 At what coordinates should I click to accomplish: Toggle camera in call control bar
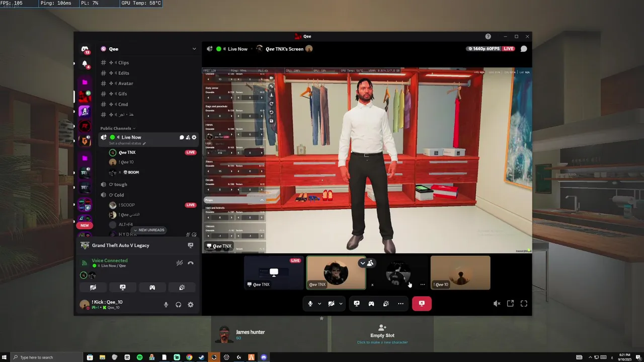point(331,304)
